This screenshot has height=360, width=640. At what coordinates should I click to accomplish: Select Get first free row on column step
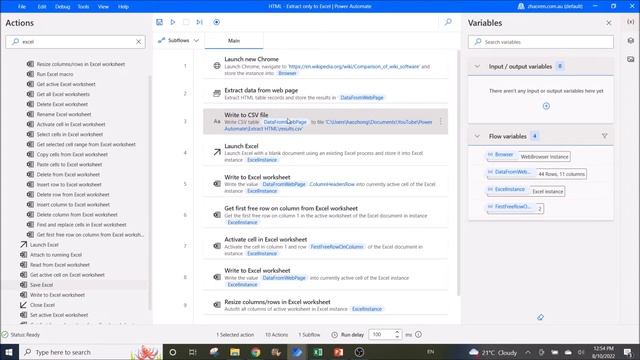pos(325,215)
